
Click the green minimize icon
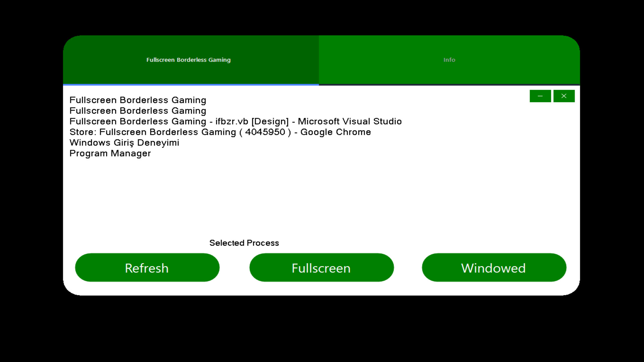[x=540, y=96]
